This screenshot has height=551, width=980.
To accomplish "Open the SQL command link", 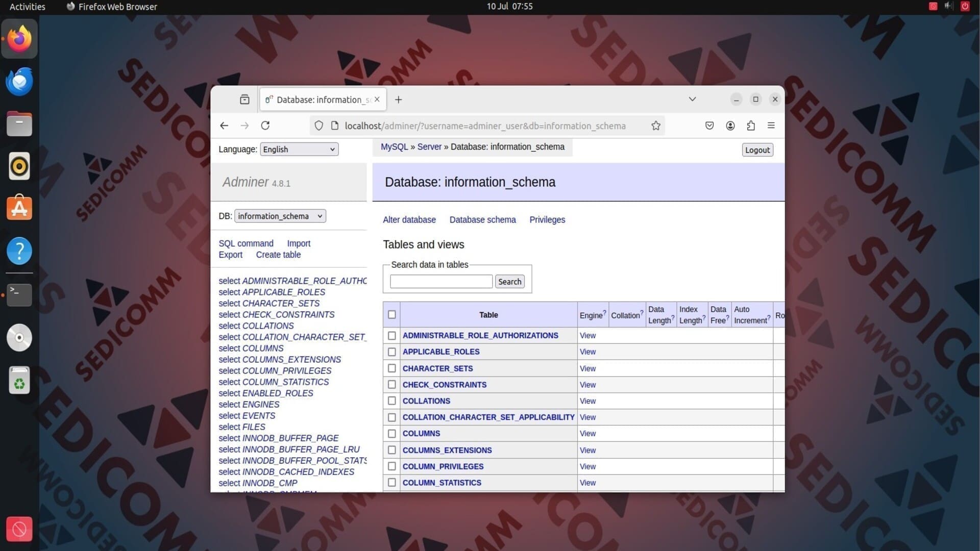I will click(x=246, y=243).
